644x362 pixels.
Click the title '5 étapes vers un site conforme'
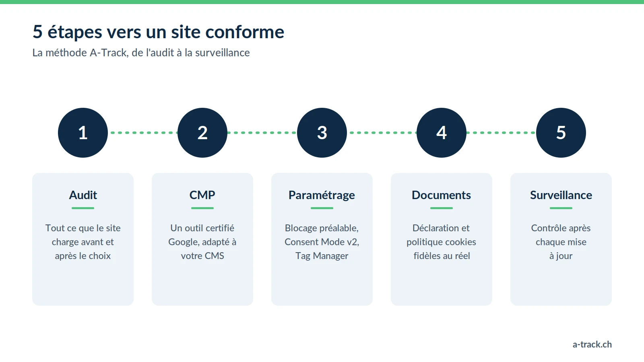[159, 32]
